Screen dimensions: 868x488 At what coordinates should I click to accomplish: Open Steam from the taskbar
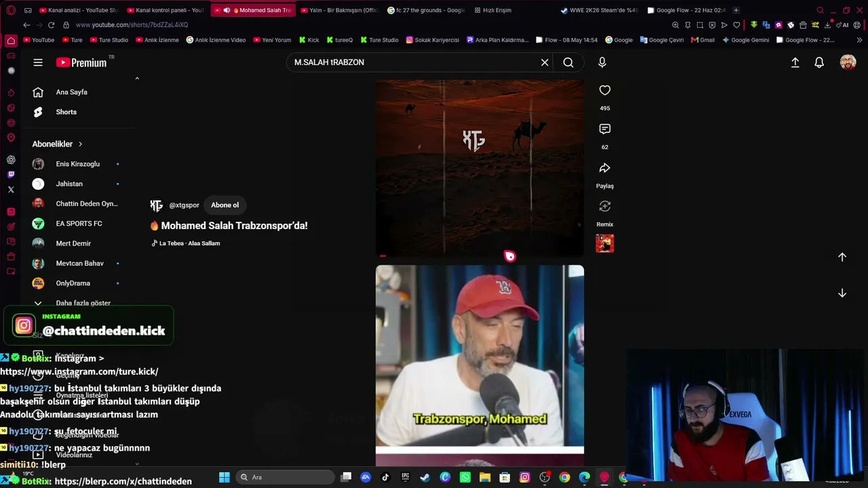pyautogui.click(x=425, y=477)
